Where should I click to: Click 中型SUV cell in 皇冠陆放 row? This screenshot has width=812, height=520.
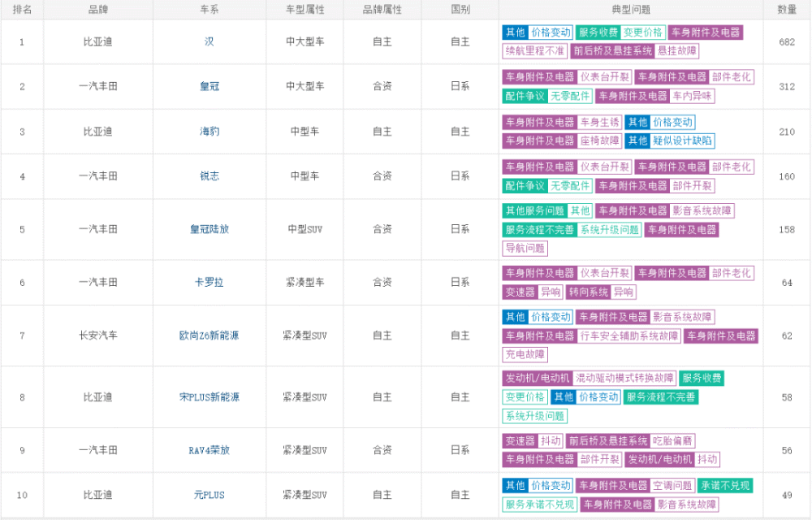305,229
